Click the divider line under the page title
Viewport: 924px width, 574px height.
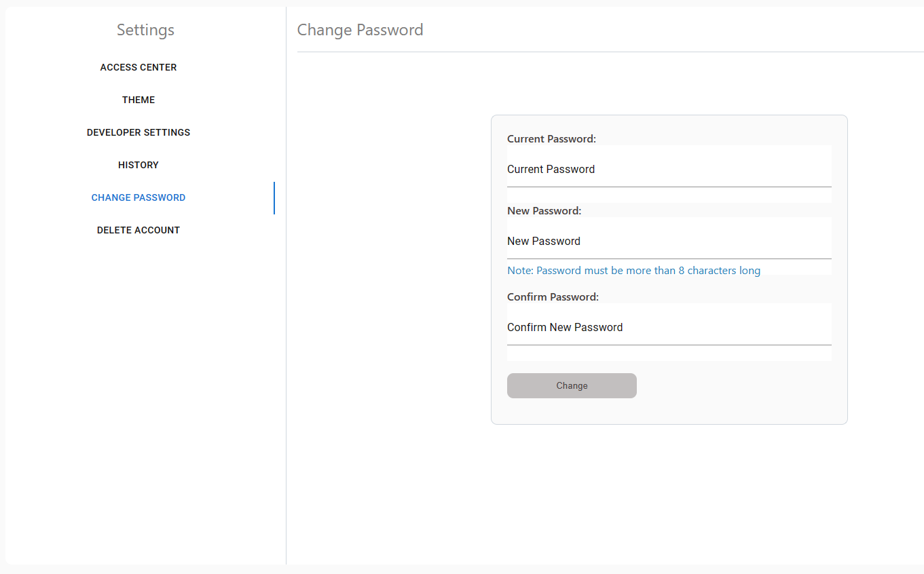click(x=610, y=52)
